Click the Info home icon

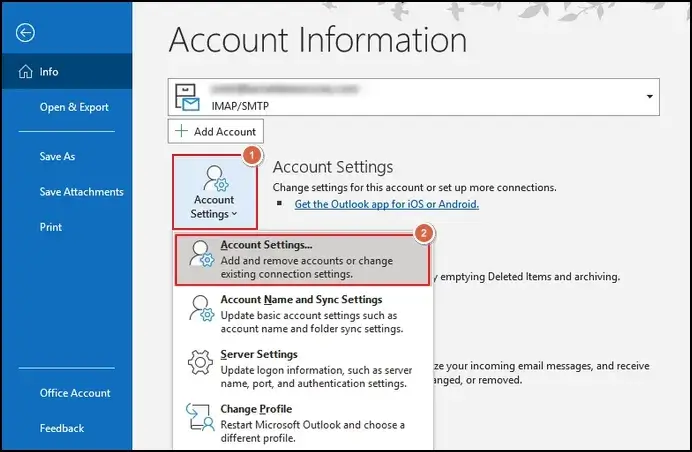[26, 72]
